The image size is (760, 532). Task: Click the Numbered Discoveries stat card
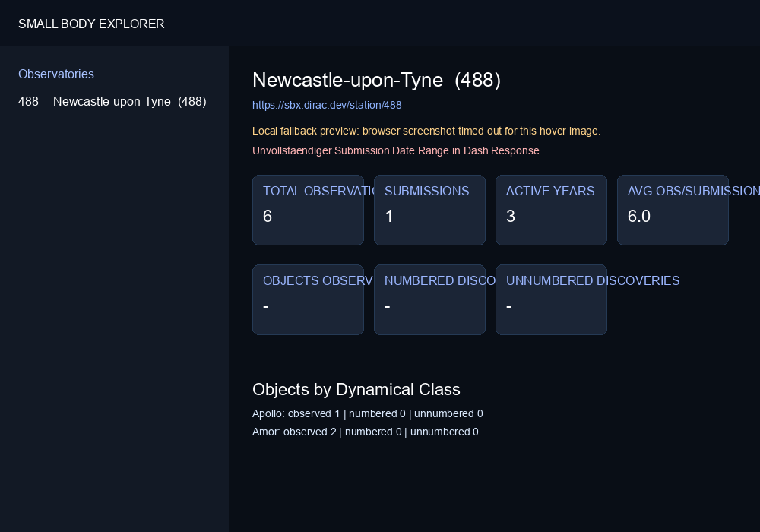coord(429,300)
